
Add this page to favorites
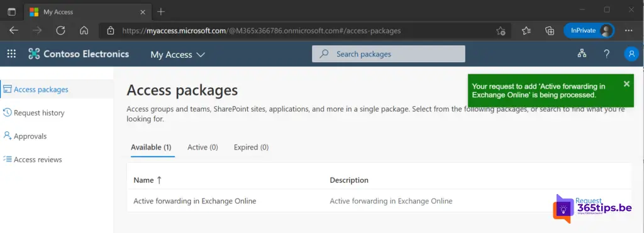501,31
